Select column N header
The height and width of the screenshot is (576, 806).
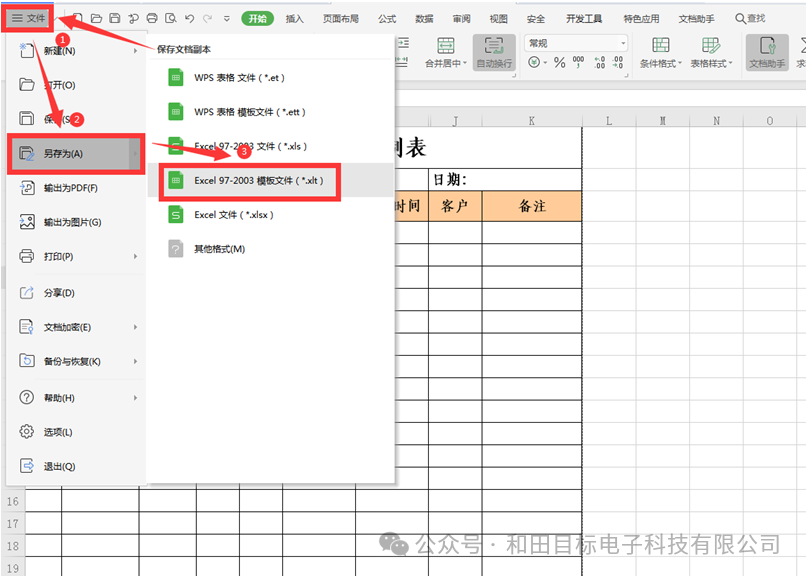point(716,121)
